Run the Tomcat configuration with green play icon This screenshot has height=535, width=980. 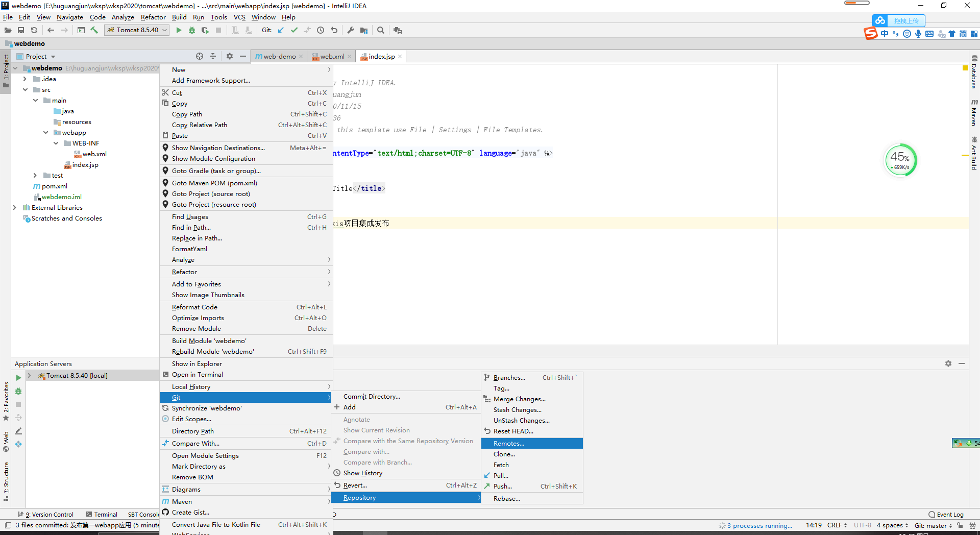point(179,30)
